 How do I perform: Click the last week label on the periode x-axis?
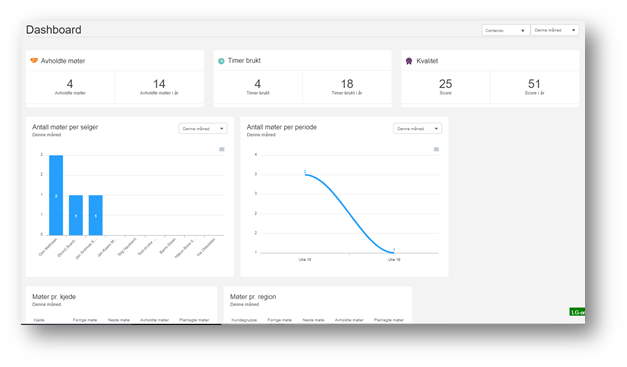394,259
